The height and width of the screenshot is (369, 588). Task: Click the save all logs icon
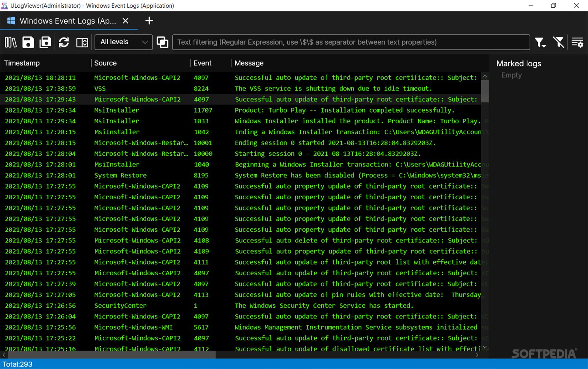click(45, 42)
